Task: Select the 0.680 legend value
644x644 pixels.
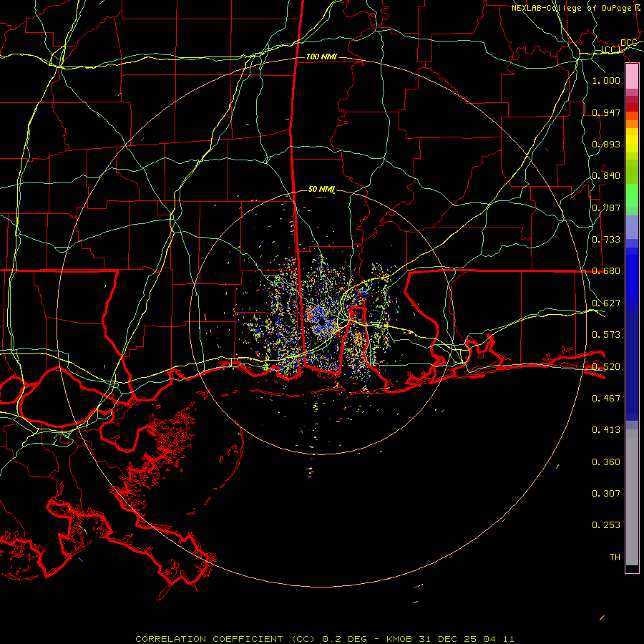Action: pos(606,271)
